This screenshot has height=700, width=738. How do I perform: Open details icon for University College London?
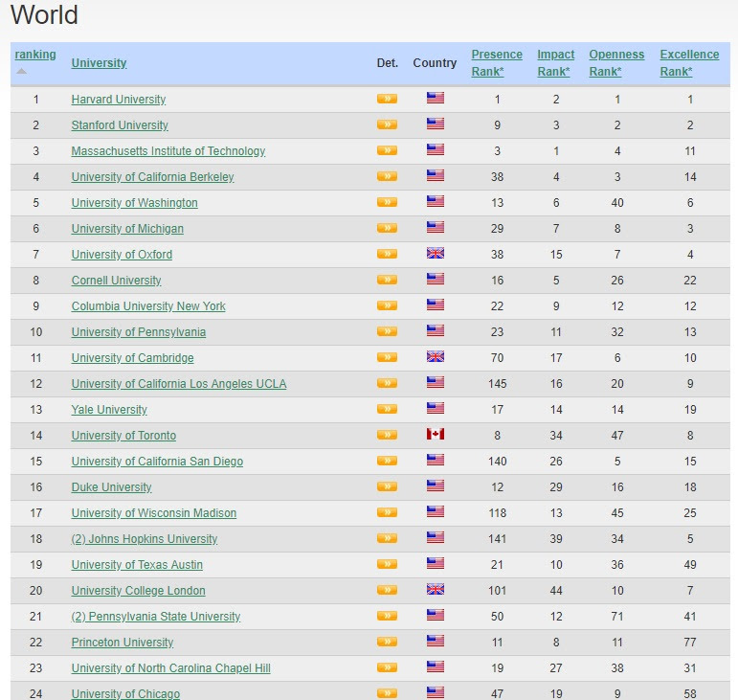tap(387, 590)
